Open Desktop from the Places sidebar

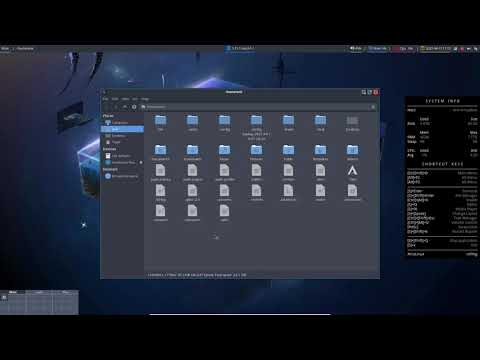[122, 136]
